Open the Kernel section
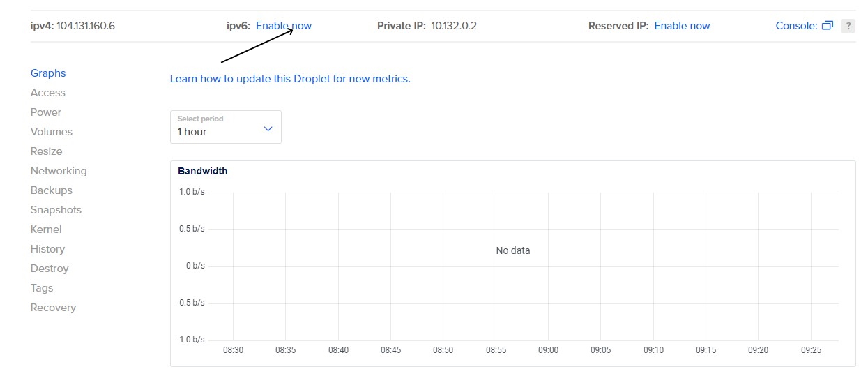 pos(46,229)
